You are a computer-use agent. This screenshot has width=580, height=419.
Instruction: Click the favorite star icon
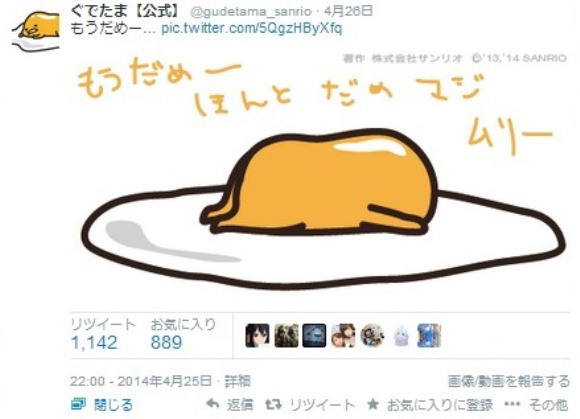373,404
